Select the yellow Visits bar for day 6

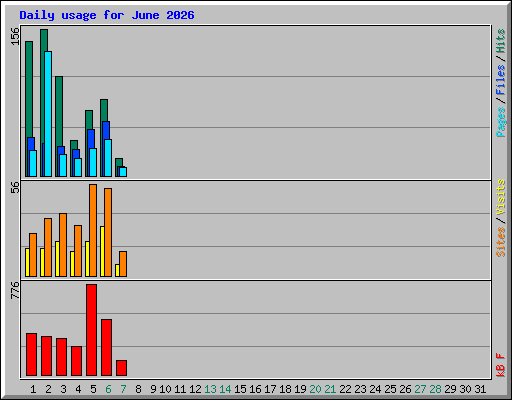(102, 251)
